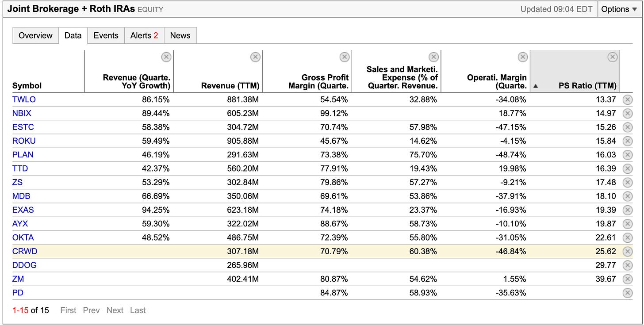The height and width of the screenshot is (325, 644).
Task: Go to the First page link
Action: point(68,310)
